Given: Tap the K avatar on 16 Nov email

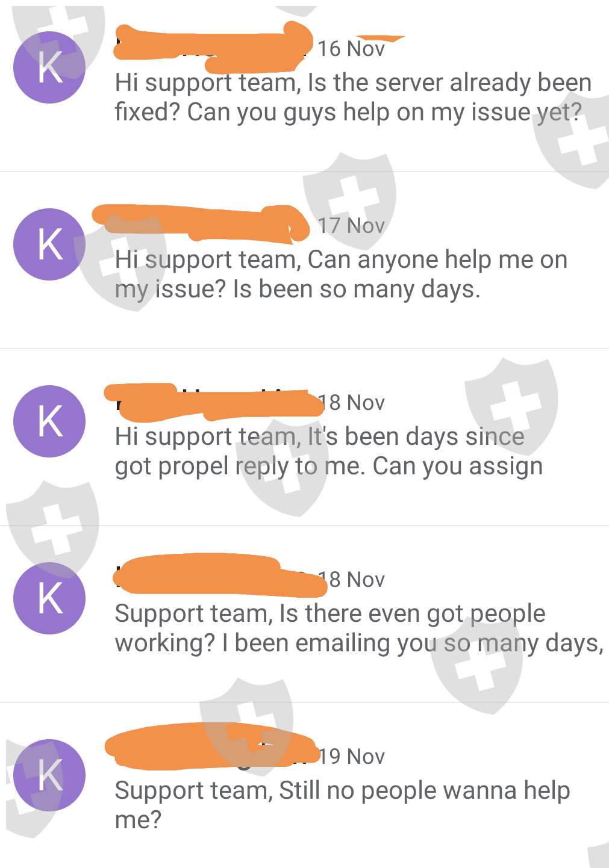Looking at the screenshot, I should point(49,67).
